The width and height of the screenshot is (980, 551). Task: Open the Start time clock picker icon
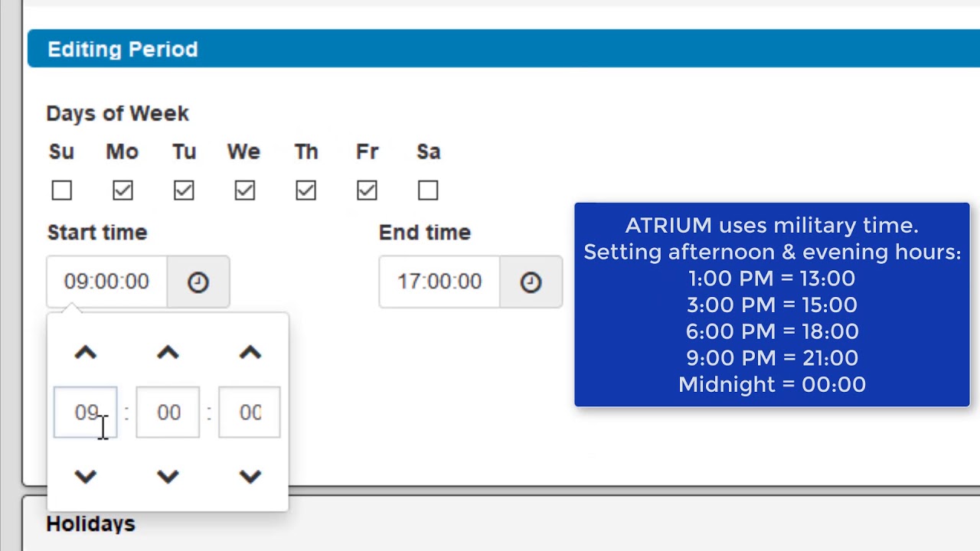coord(198,282)
